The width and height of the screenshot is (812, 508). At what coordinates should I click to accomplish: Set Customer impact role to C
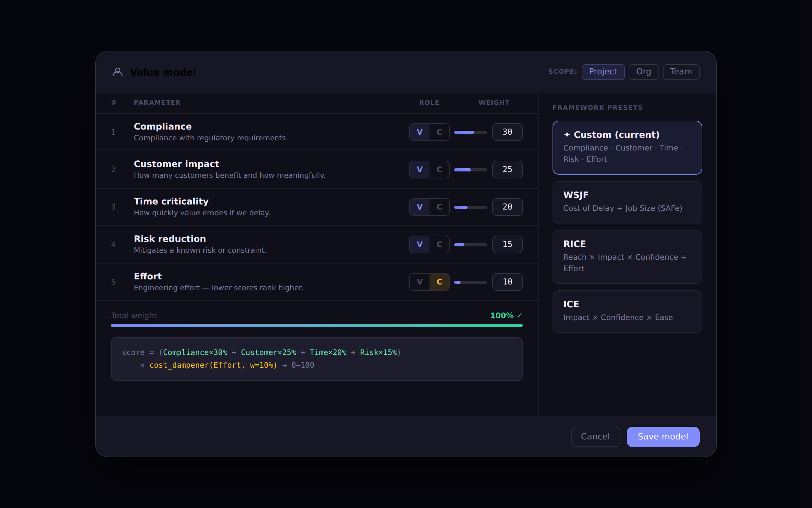(439, 169)
